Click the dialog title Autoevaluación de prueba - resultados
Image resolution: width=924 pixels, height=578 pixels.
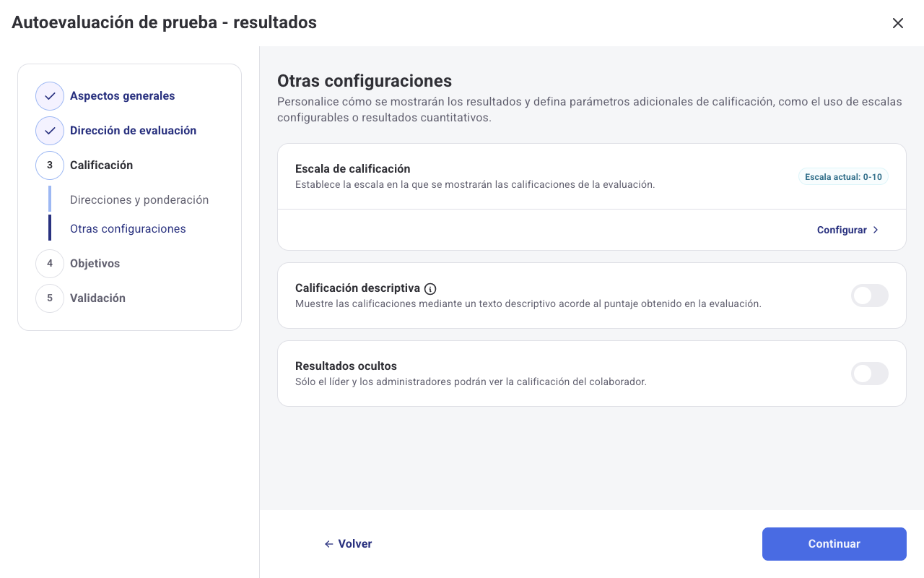pyautogui.click(x=164, y=22)
